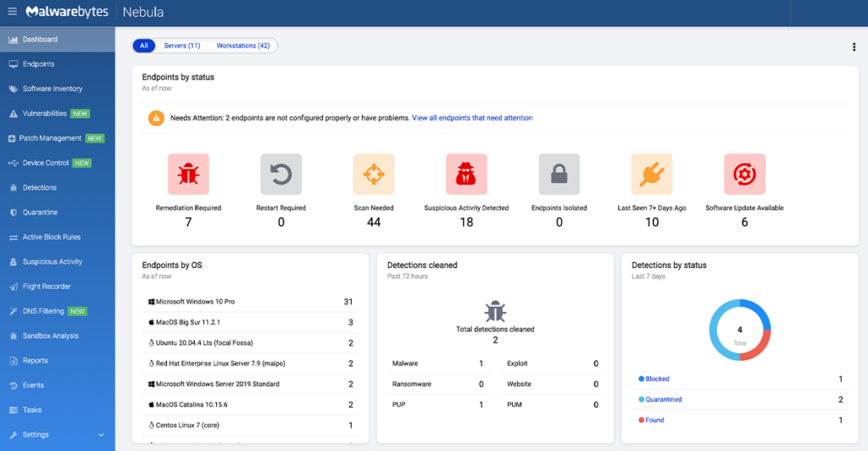Click the Events history icon
Screen dimensions: 868x451
coord(14,386)
